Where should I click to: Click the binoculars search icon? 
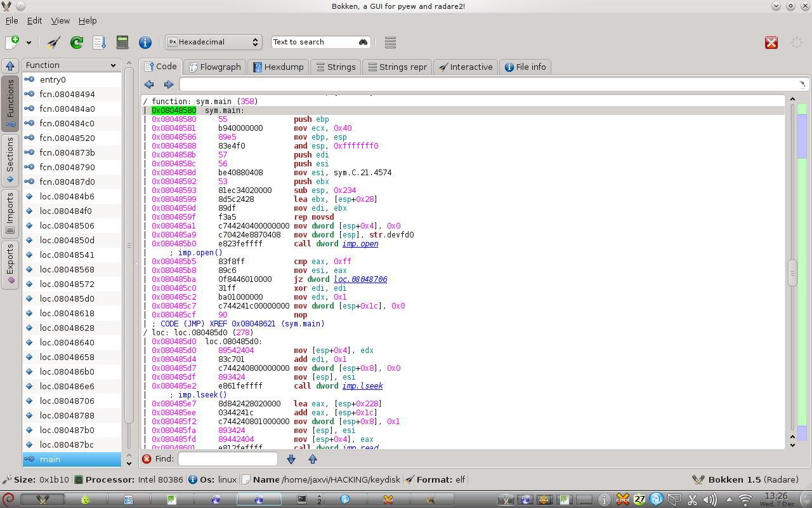[x=363, y=43]
